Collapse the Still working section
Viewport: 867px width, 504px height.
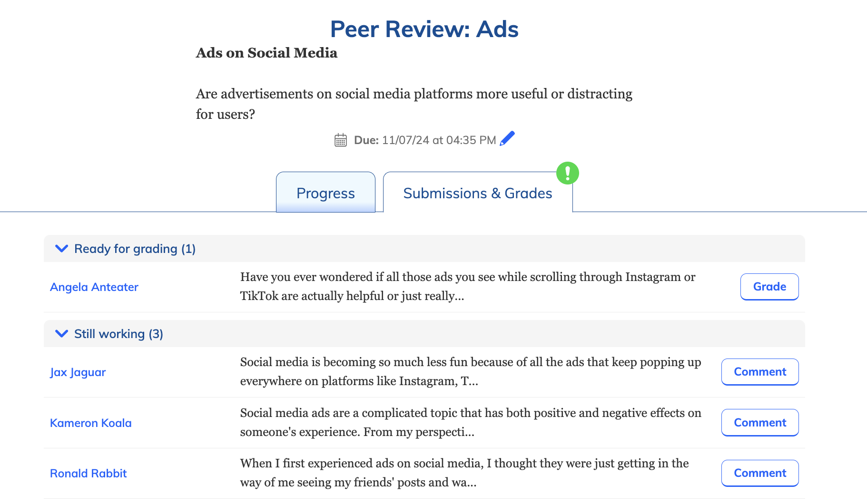[x=61, y=334]
